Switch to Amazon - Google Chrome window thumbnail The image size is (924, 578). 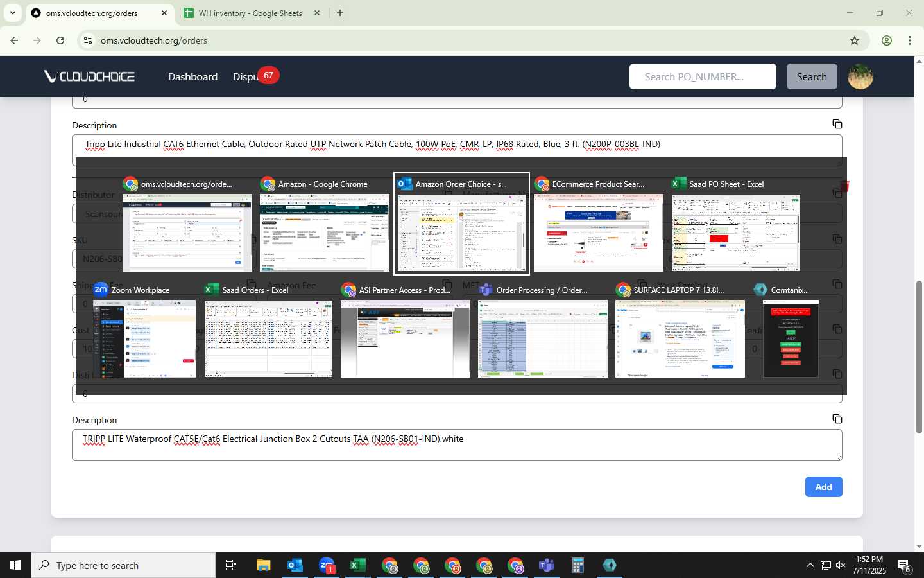coord(324,223)
